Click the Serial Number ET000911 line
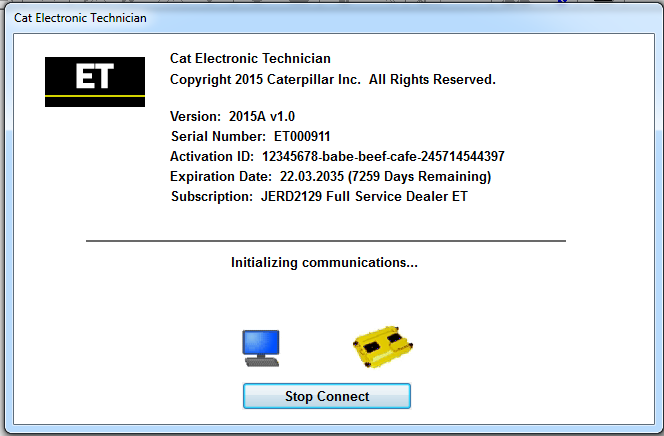The width and height of the screenshot is (664, 436). (250, 136)
